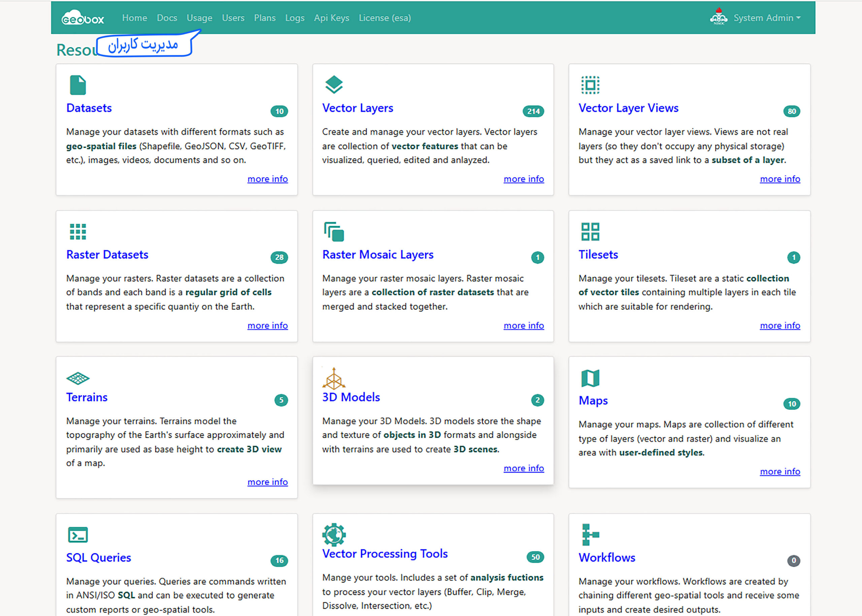Screen dimensions: 862x616
Task: Open the Plans navigation item
Action: pos(265,18)
